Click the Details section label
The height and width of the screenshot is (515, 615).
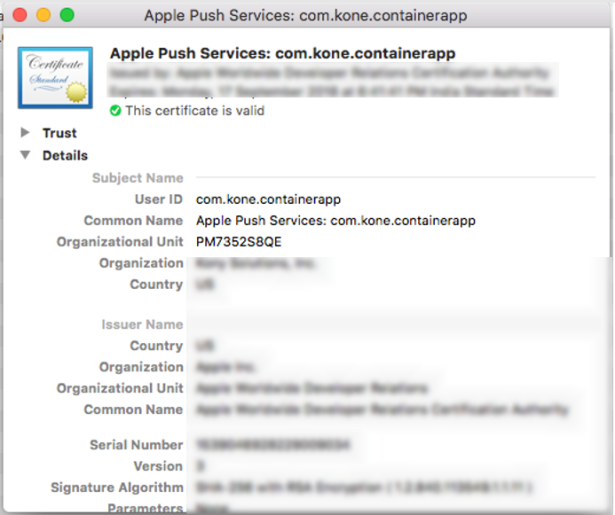tap(65, 155)
